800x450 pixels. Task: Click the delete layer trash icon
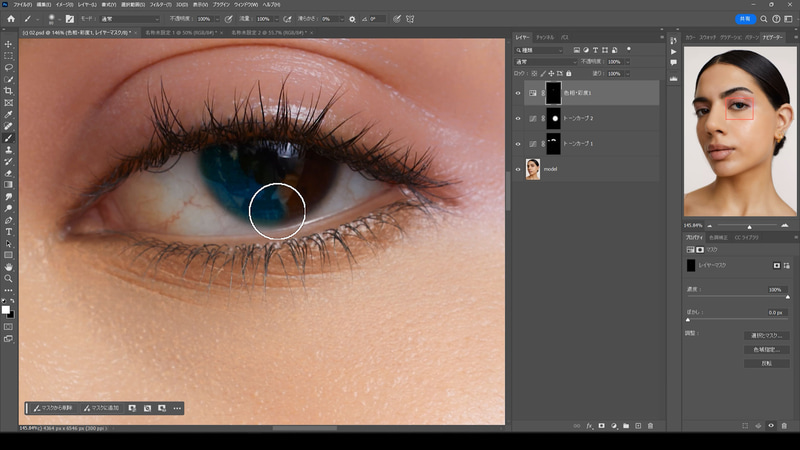(650, 425)
